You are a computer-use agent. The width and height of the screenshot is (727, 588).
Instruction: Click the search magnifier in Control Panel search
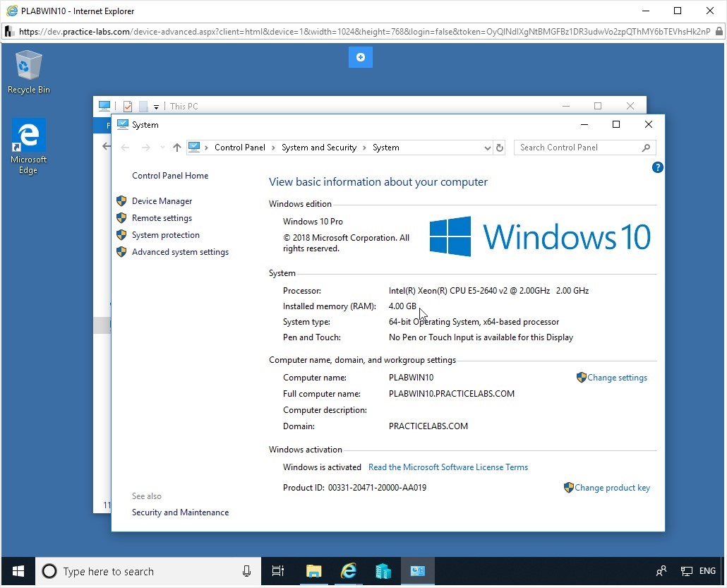[x=646, y=148]
